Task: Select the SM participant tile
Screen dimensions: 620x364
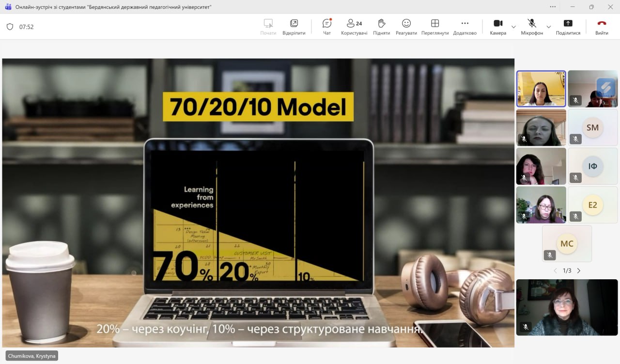Action: pos(592,127)
